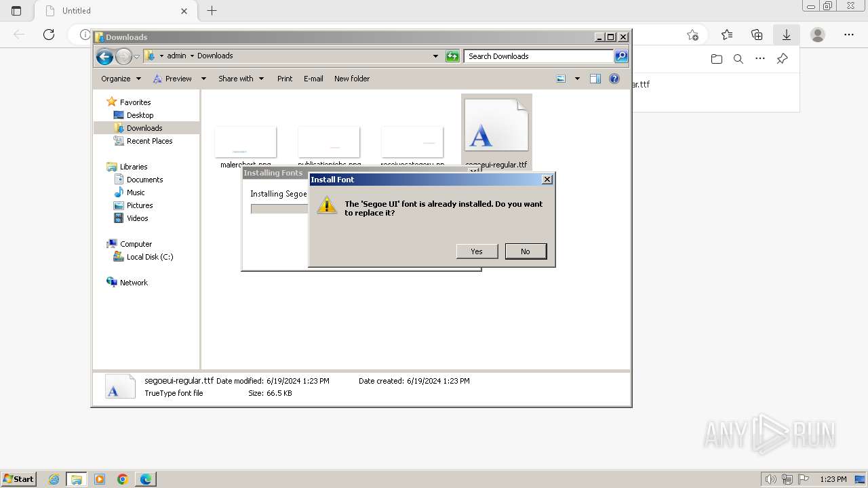Select the receivecategory.png thumbnail

click(x=412, y=142)
